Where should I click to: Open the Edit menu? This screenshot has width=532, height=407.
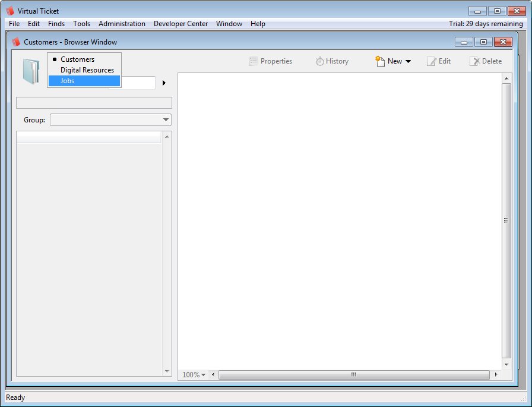[34, 24]
